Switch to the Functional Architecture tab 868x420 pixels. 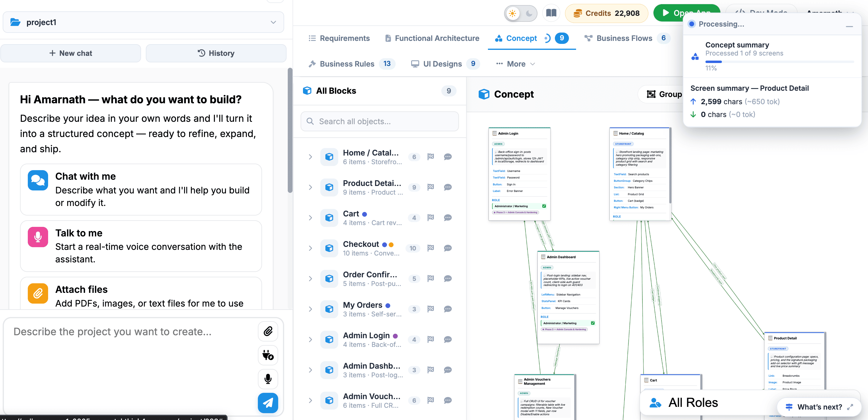432,39
